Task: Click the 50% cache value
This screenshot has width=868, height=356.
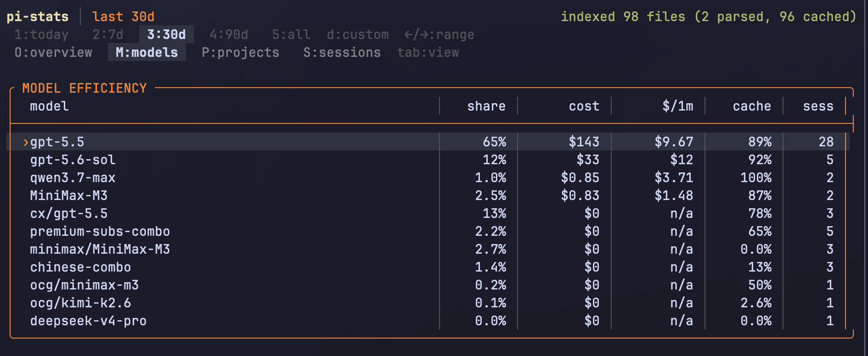Action: click(760, 285)
